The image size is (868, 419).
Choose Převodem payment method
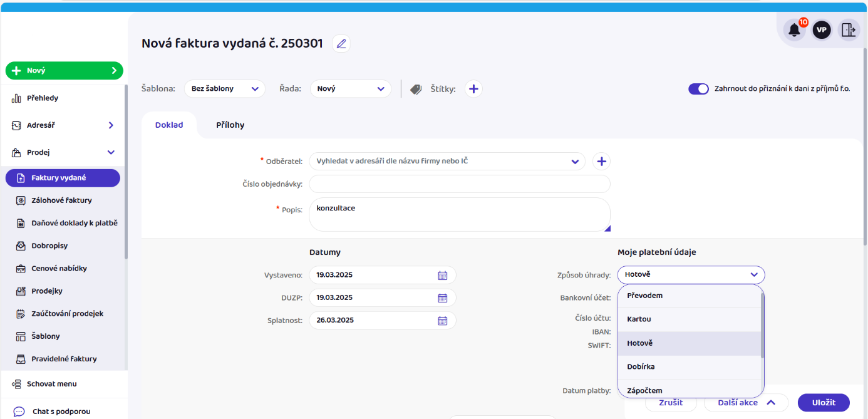690,296
